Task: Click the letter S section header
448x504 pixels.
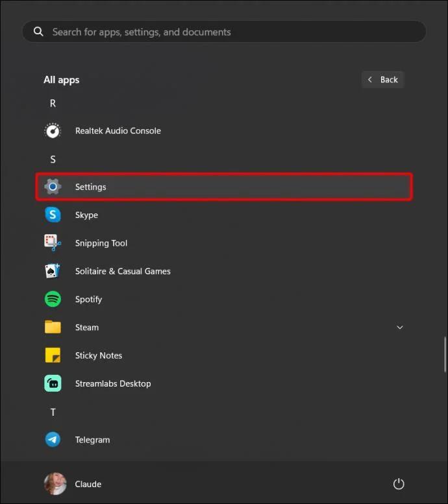Action: (x=53, y=159)
